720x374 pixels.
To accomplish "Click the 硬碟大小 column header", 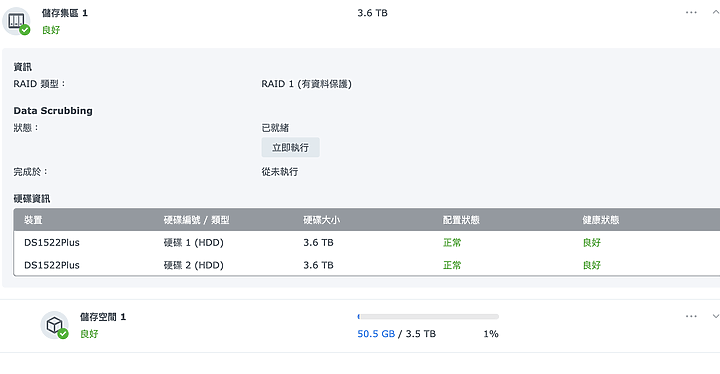I will (x=321, y=220).
